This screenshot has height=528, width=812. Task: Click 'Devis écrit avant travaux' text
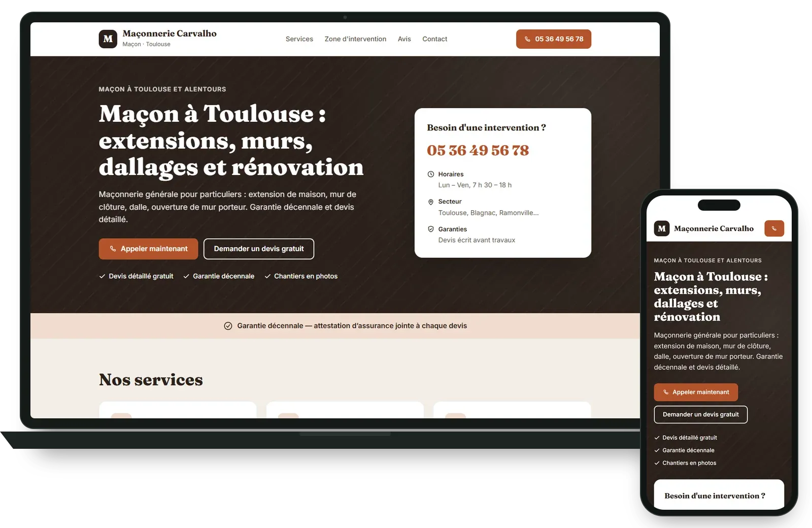tap(477, 240)
